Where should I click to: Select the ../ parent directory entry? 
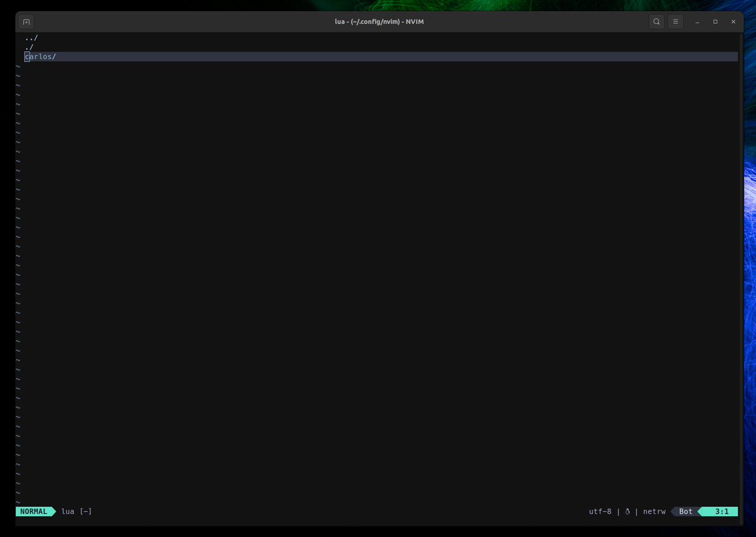pyautogui.click(x=31, y=38)
